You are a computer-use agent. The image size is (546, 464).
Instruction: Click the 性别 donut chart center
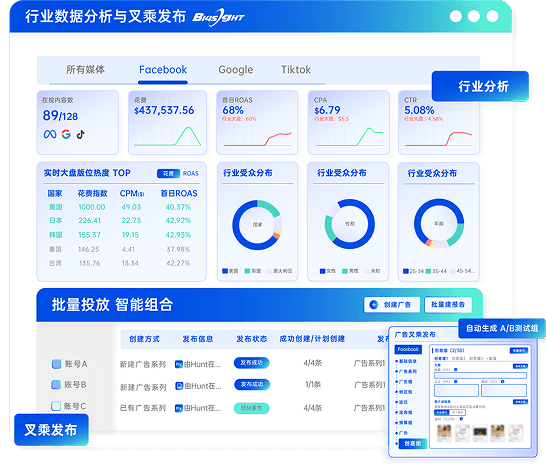point(350,224)
